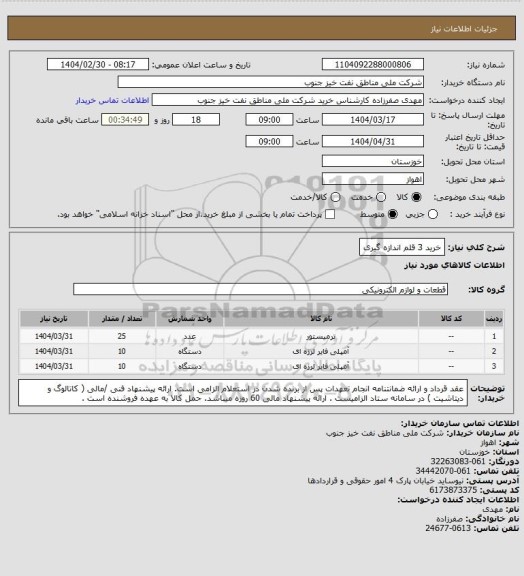The height and width of the screenshot is (576, 524).
Task: Click contact phone 34442070-061
Action: pos(443,471)
